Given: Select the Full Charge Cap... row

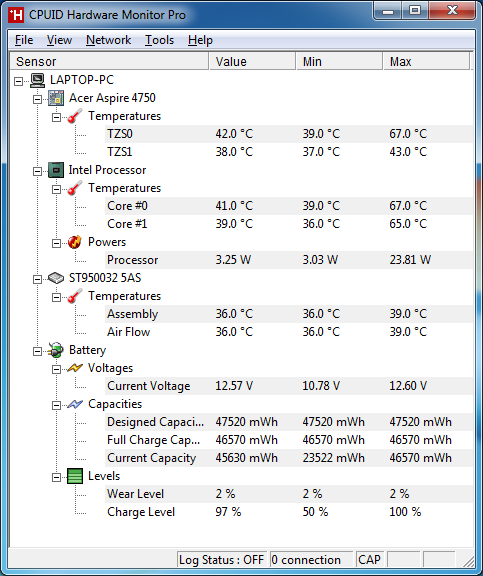Looking at the screenshot, I should click(289, 440).
